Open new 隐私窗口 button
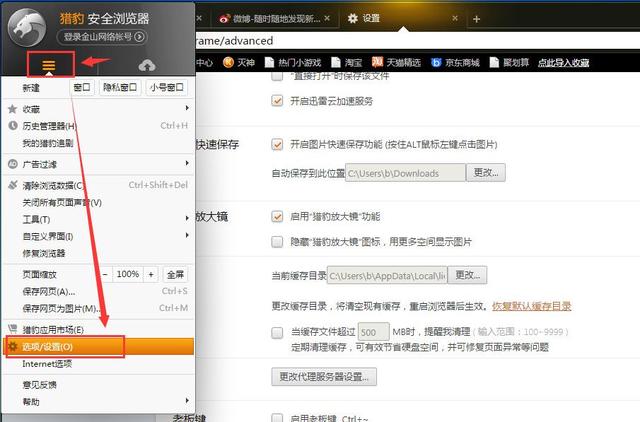Screen dimensions: 640x422 [x=120, y=87]
